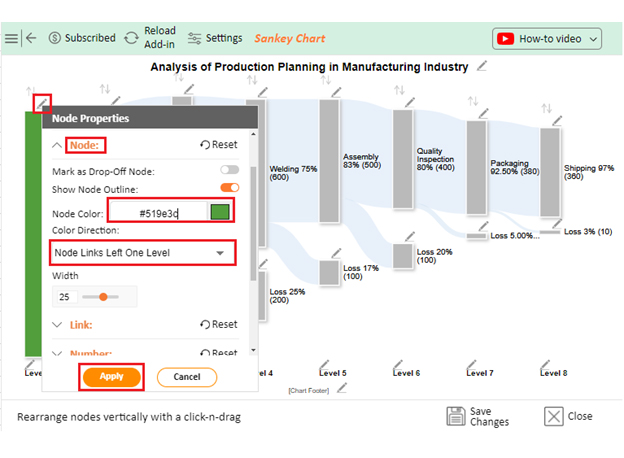624x458 pixels.
Task: Expand the Number section
Action: (x=57, y=353)
